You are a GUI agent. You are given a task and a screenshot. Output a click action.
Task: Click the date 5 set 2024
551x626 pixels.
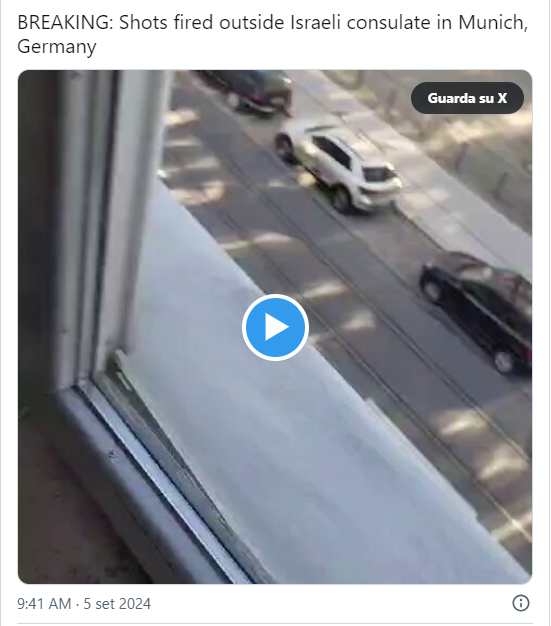117,604
